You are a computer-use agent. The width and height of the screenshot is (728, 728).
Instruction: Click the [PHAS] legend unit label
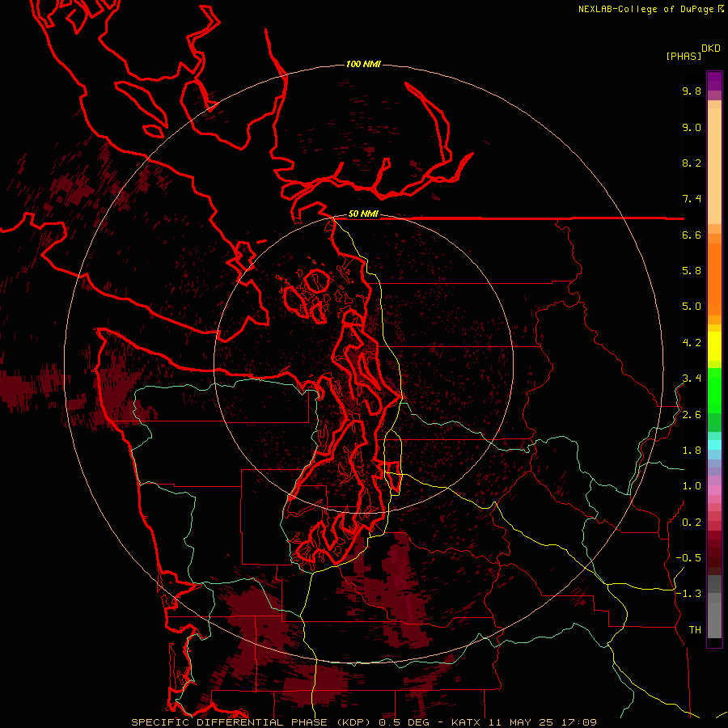[x=684, y=56]
